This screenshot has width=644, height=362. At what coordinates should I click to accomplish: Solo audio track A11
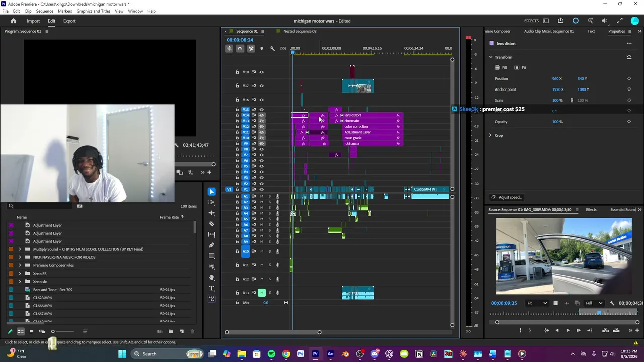(x=269, y=265)
